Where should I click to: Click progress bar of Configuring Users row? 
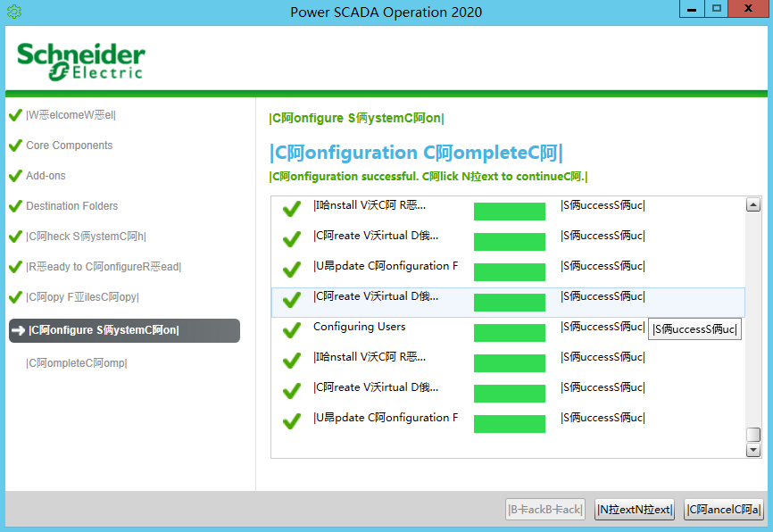click(510, 333)
